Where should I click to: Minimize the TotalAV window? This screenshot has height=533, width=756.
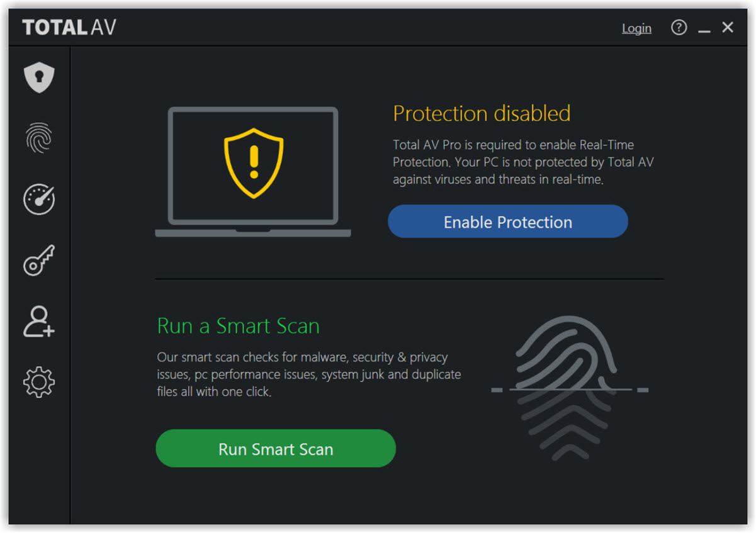(704, 29)
